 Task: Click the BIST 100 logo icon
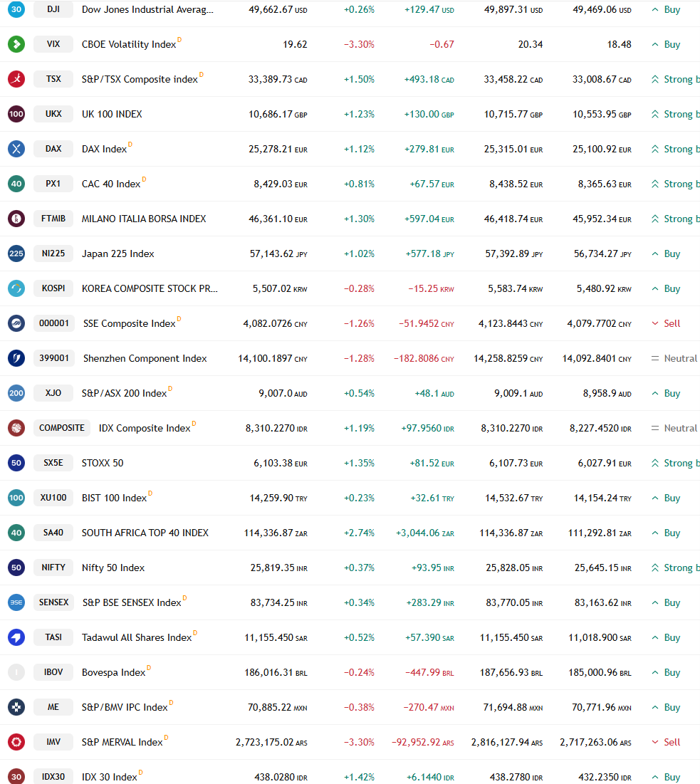click(16, 498)
